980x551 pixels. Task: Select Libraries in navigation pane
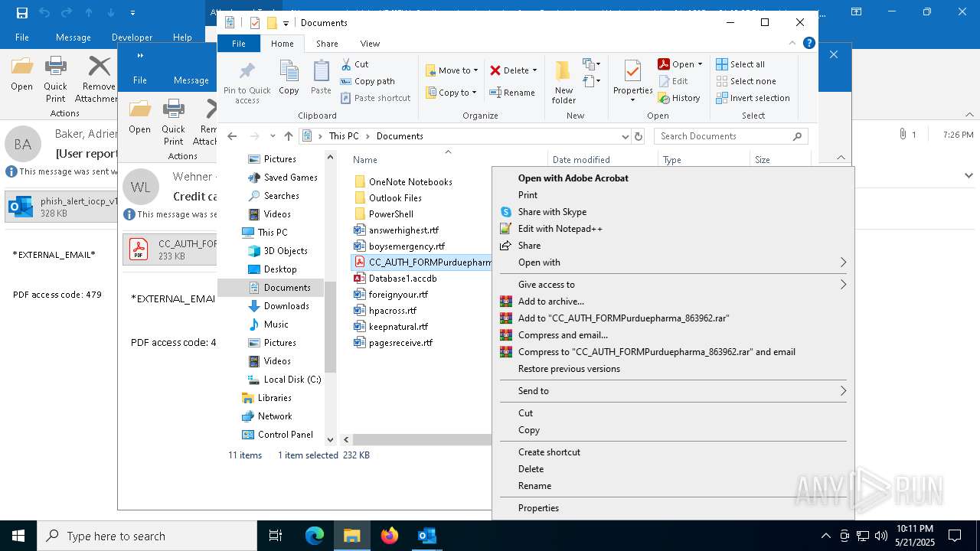pyautogui.click(x=266, y=398)
